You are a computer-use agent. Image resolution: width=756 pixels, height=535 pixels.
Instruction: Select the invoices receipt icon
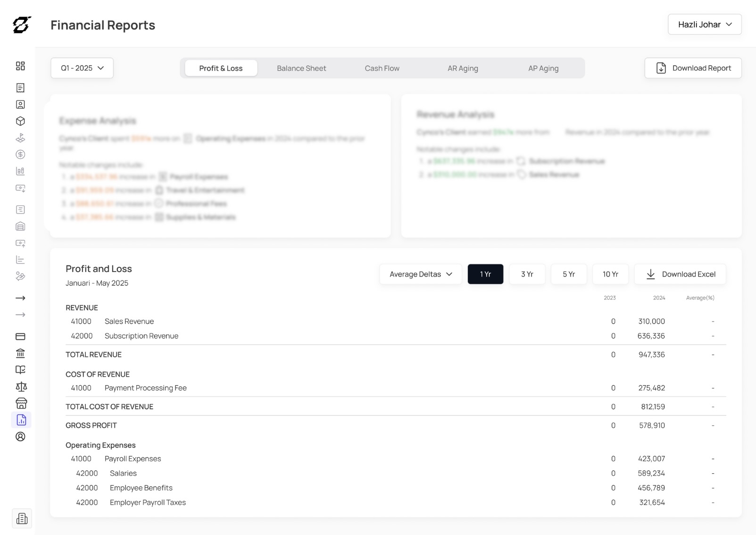click(x=21, y=87)
